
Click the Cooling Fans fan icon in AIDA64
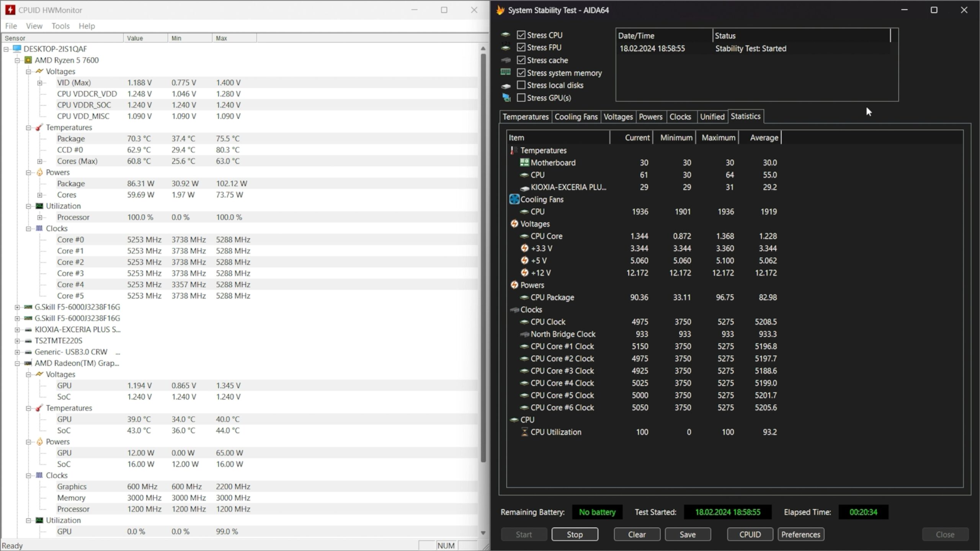[x=514, y=199]
